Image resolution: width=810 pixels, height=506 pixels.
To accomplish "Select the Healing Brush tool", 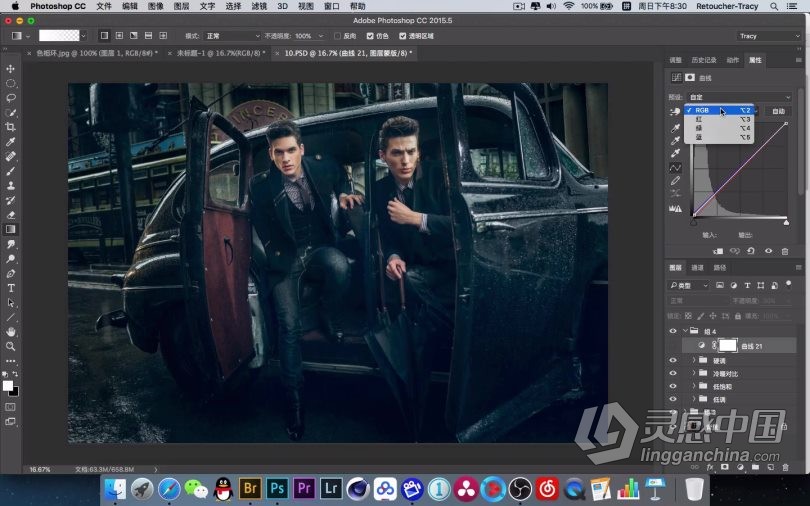I will [x=10, y=156].
